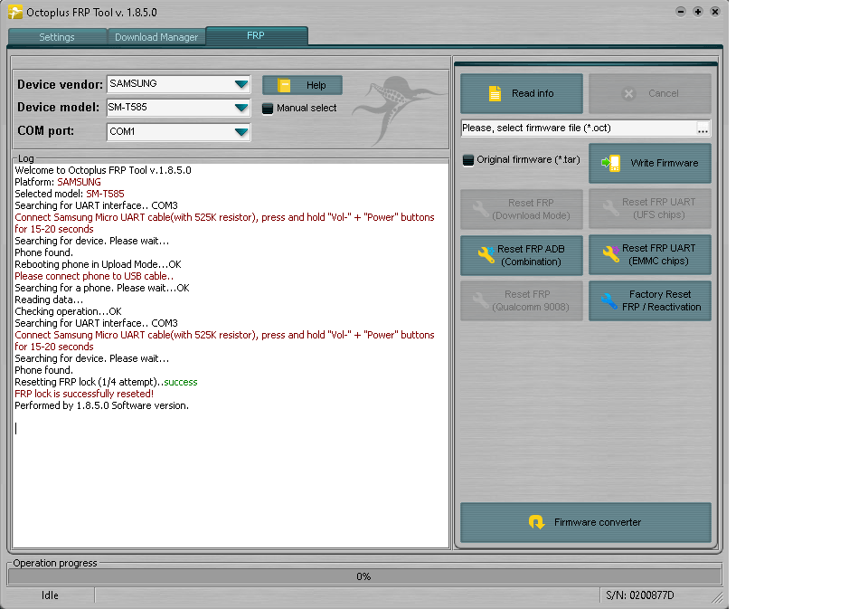
Task: Browse for firmware file with ellipsis button
Action: (x=703, y=129)
